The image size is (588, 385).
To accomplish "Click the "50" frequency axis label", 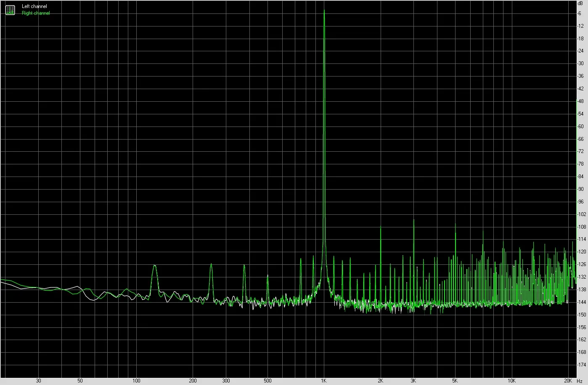I will (80, 381).
